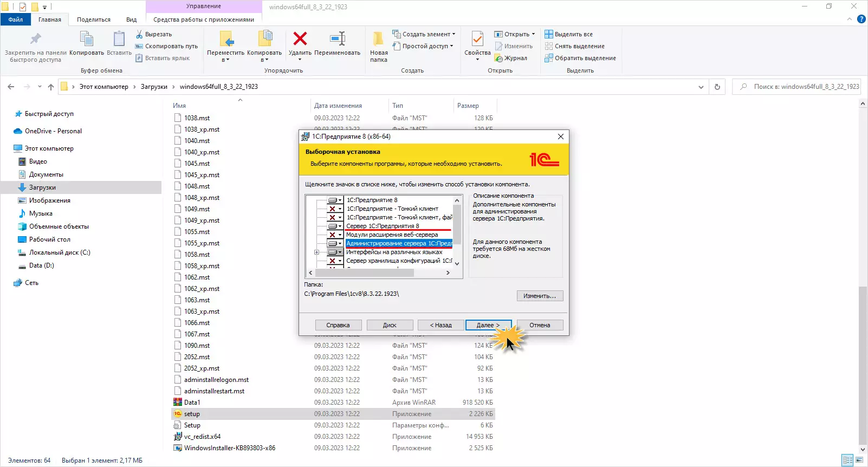The image size is (868, 467).
Task: Switch to details view layout toggle
Action: 847,460
